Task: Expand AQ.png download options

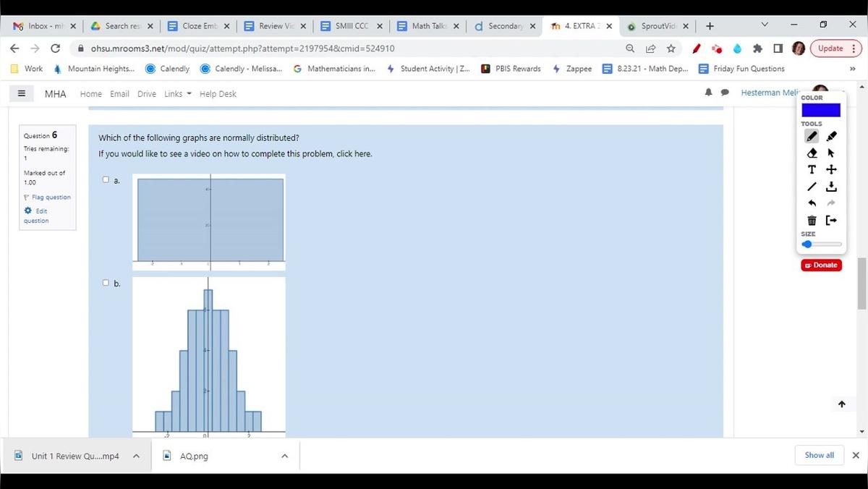Action: point(284,456)
